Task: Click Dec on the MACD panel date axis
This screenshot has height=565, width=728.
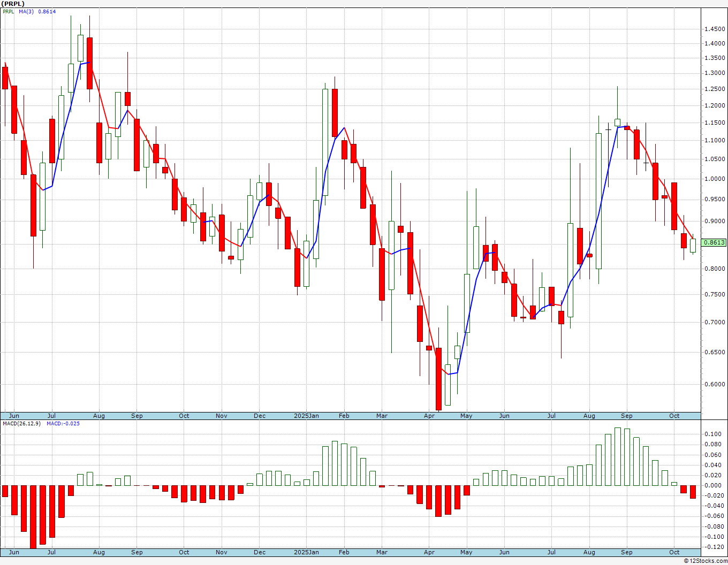Action: [x=260, y=552]
